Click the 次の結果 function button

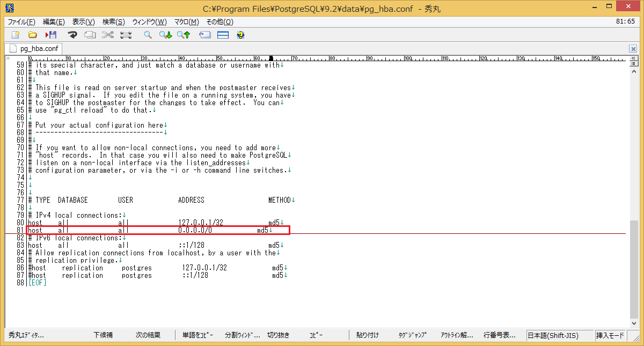click(148, 335)
